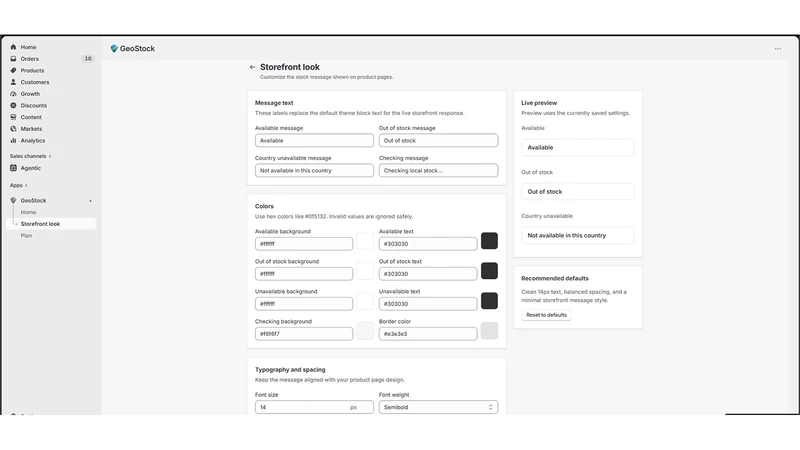Open the Out of stock text swatch
800x450 pixels.
pyautogui.click(x=489, y=271)
